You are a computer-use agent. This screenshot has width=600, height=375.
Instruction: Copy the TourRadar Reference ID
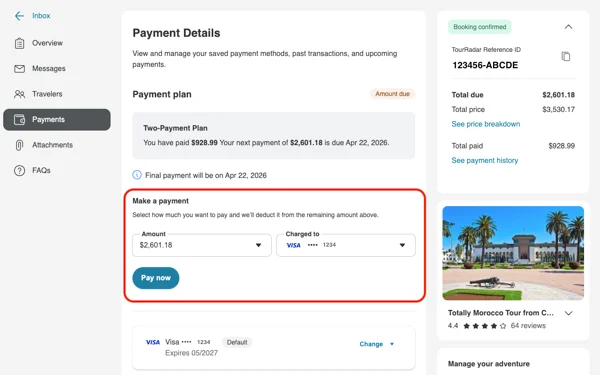coord(566,56)
